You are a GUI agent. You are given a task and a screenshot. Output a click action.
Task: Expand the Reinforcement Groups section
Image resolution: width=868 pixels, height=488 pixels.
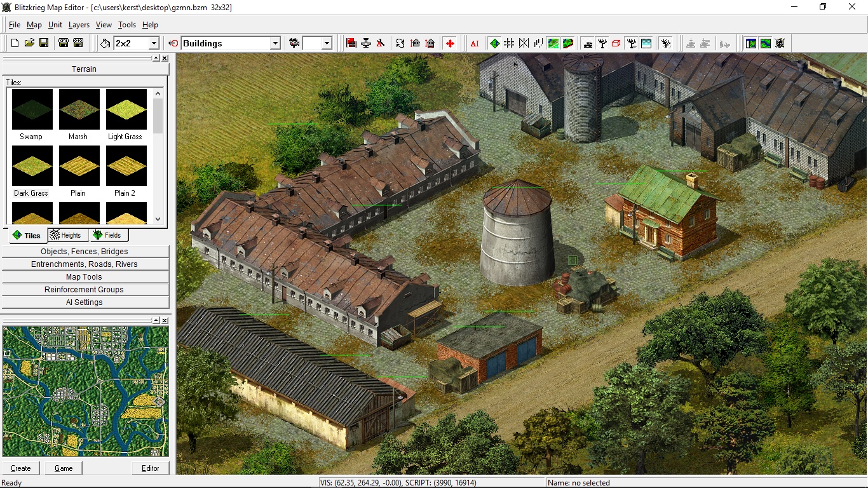click(85, 290)
